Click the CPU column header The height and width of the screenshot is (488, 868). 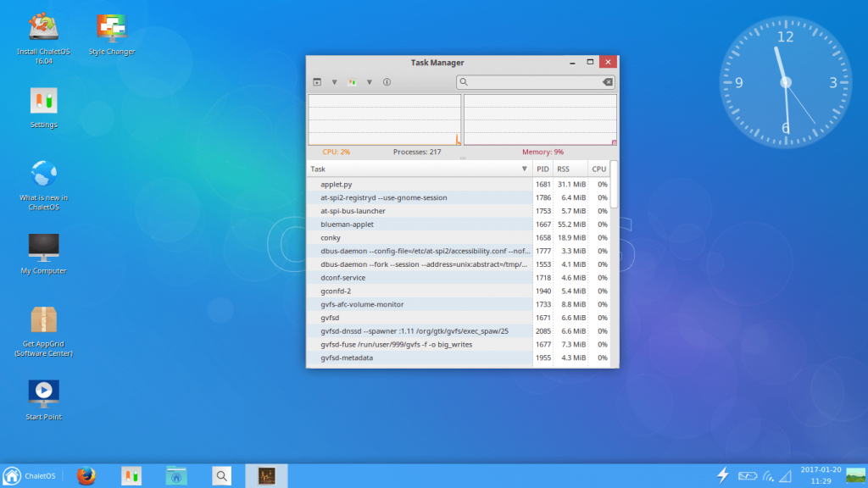tap(598, 169)
